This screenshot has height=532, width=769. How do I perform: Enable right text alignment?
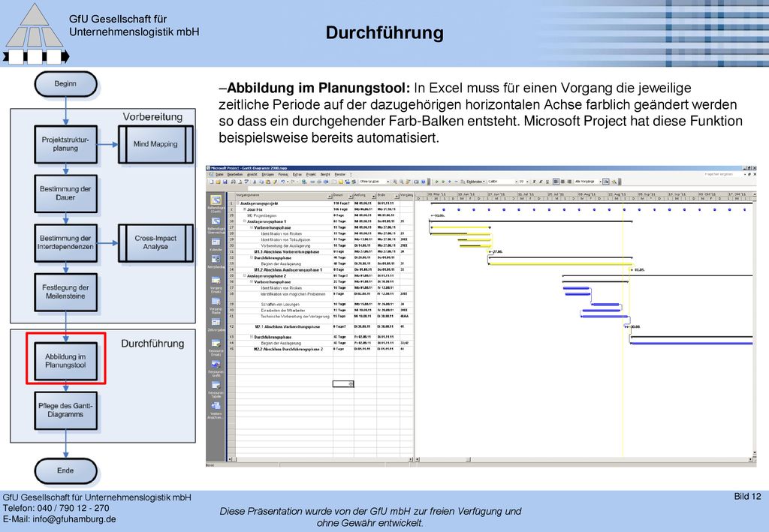(569, 182)
